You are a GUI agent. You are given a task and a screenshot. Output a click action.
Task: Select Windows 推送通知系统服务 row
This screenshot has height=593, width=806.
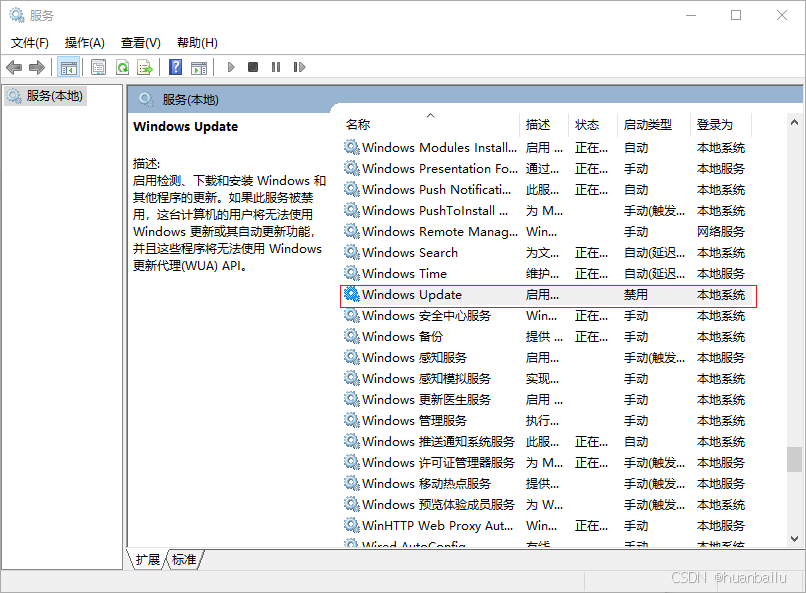(x=548, y=441)
